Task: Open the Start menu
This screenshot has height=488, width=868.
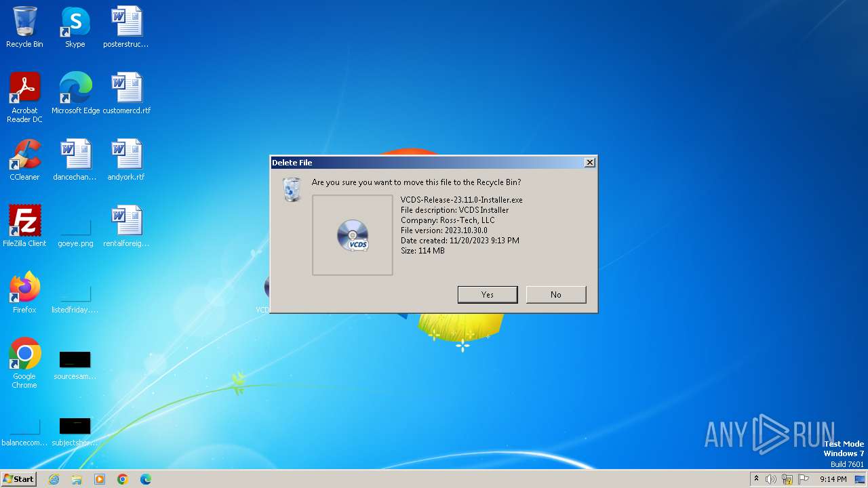Action: 19,479
